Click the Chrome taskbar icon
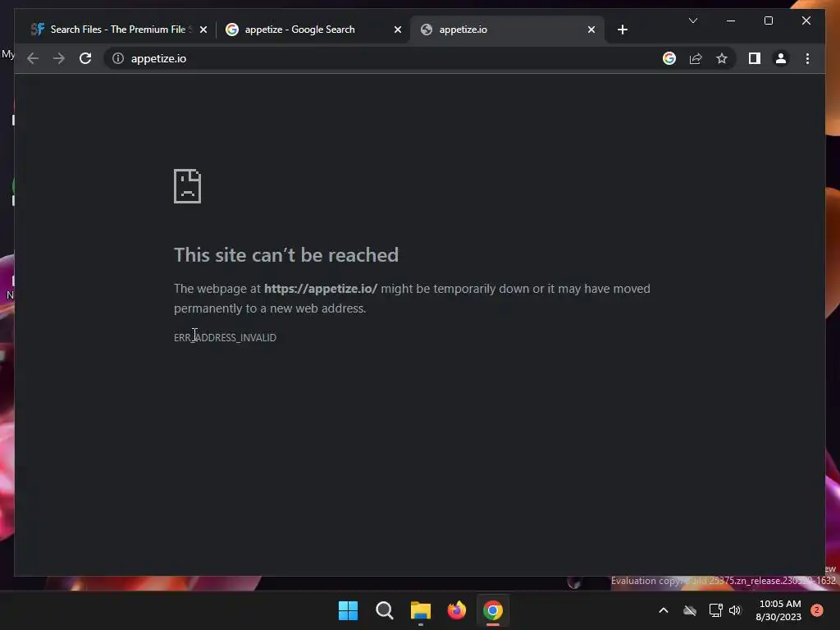The image size is (840, 630). (x=493, y=610)
